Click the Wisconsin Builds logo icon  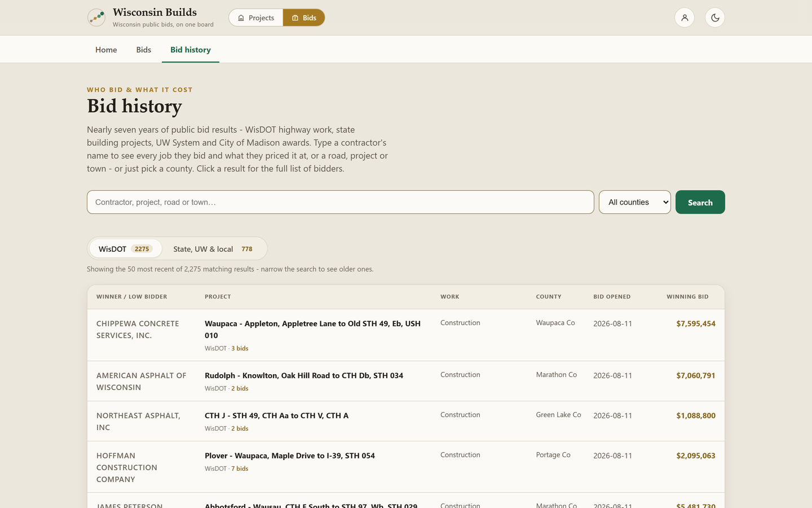(x=96, y=17)
